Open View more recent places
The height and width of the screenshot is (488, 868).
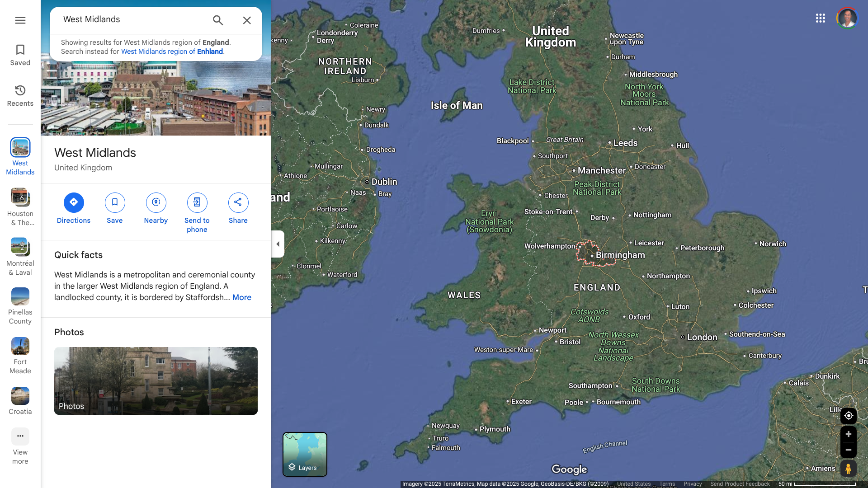(20, 437)
